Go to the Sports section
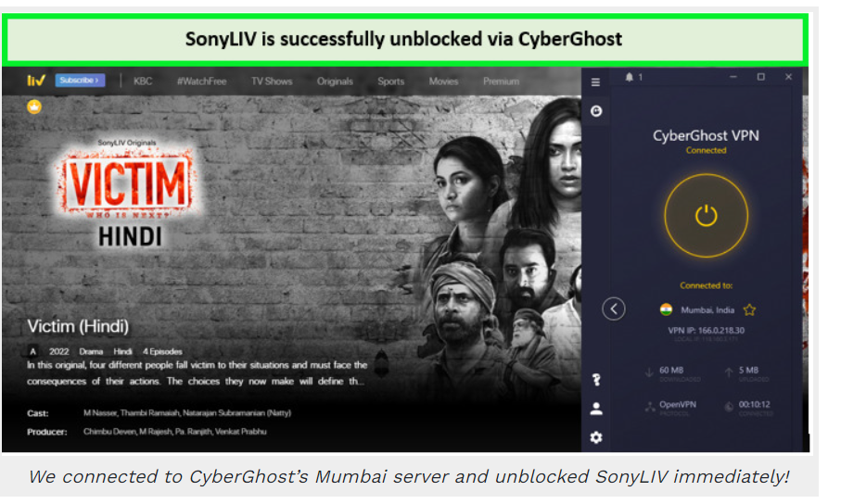This screenshot has height=504, width=841. (391, 82)
